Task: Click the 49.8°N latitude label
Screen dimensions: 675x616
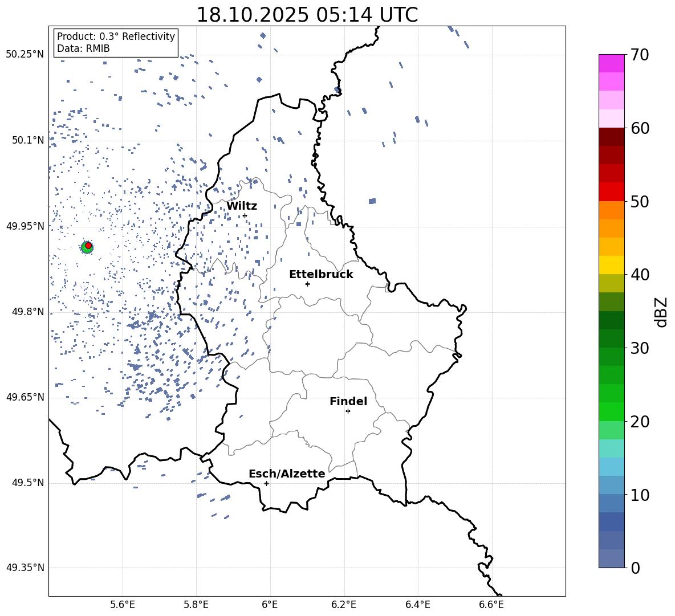Action: tap(28, 312)
